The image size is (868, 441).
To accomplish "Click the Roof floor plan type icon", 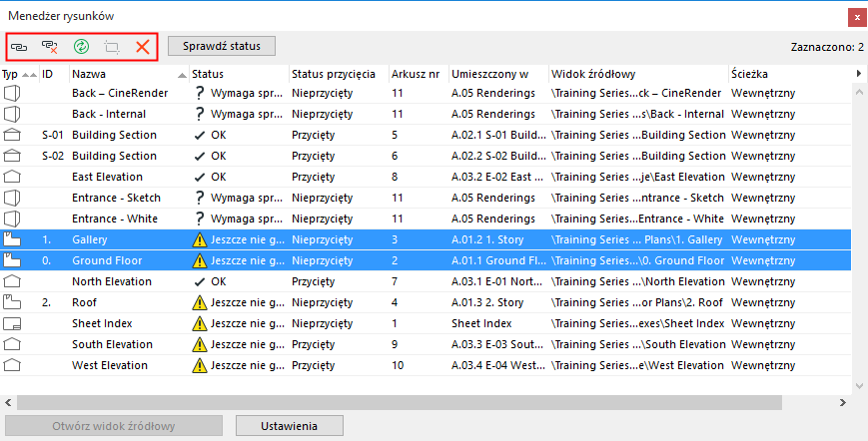I will (13, 302).
